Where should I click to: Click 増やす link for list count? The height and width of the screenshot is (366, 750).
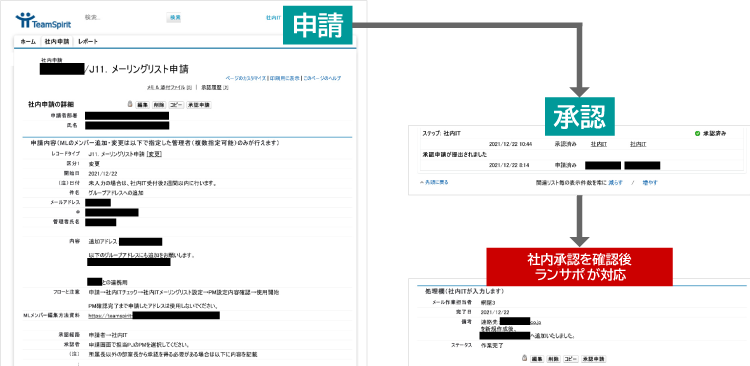coord(650,182)
